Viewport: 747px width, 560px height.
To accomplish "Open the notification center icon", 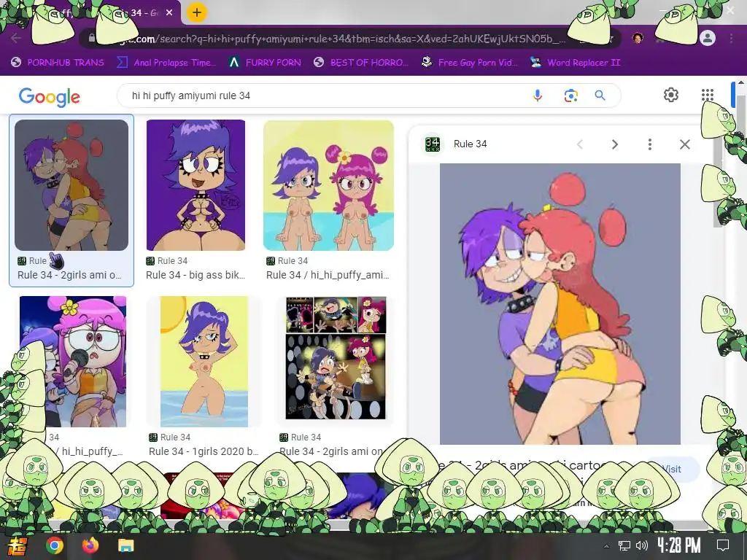I will [x=723, y=545].
